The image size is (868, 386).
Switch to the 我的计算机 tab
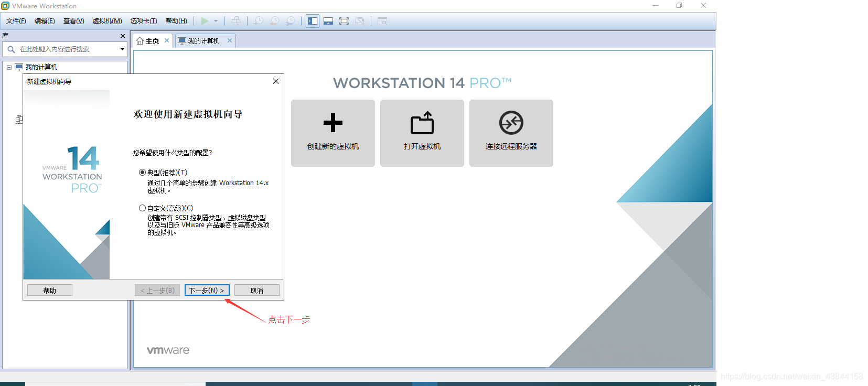(204, 41)
